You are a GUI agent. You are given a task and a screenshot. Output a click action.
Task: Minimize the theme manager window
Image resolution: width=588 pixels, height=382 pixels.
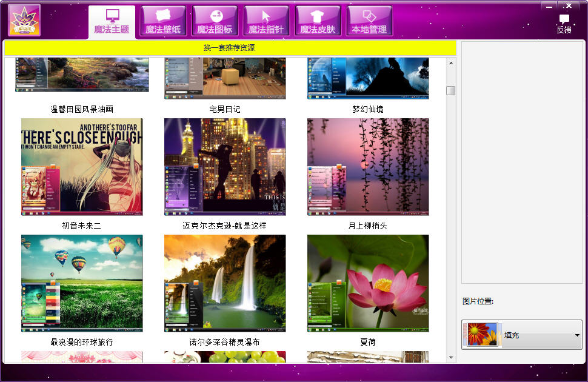(549, 7)
